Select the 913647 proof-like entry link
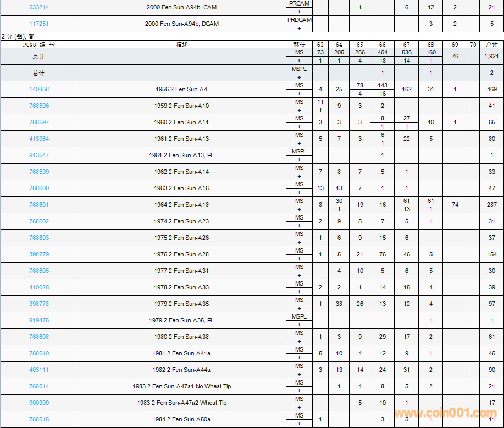The height and width of the screenshot is (428, 504). coord(38,155)
